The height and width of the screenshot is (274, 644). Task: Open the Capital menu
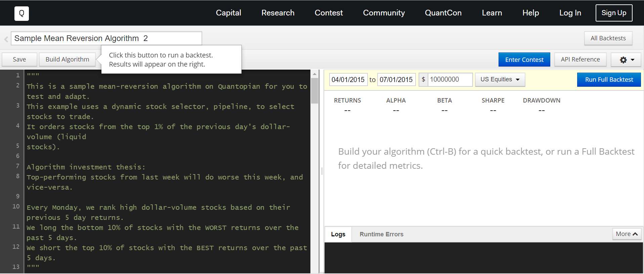pyautogui.click(x=228, y=13)
